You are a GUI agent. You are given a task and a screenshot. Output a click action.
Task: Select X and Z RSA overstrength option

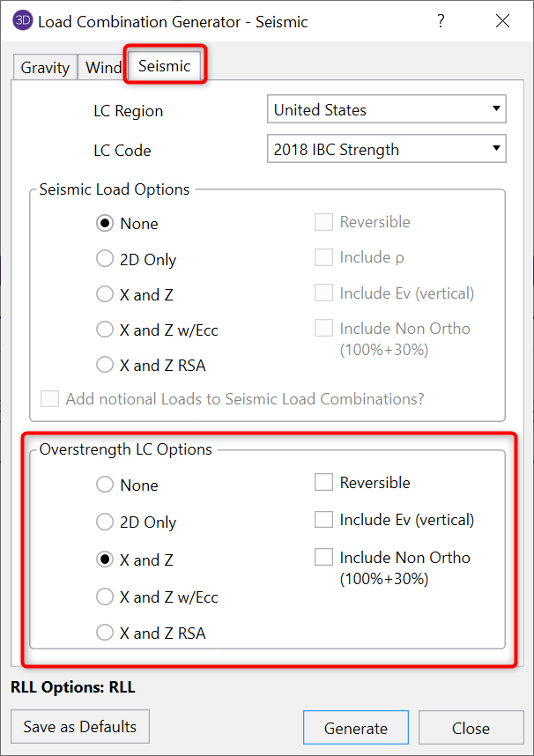point(105,633)
